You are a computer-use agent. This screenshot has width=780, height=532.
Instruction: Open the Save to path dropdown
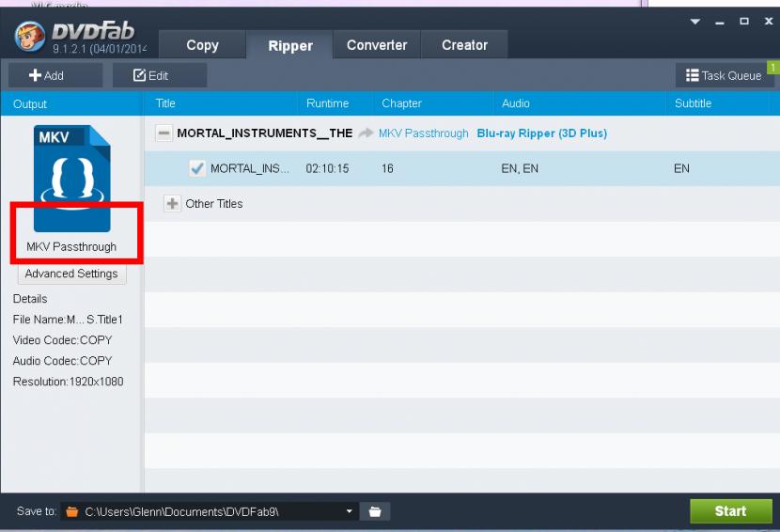tap(350, 511)
